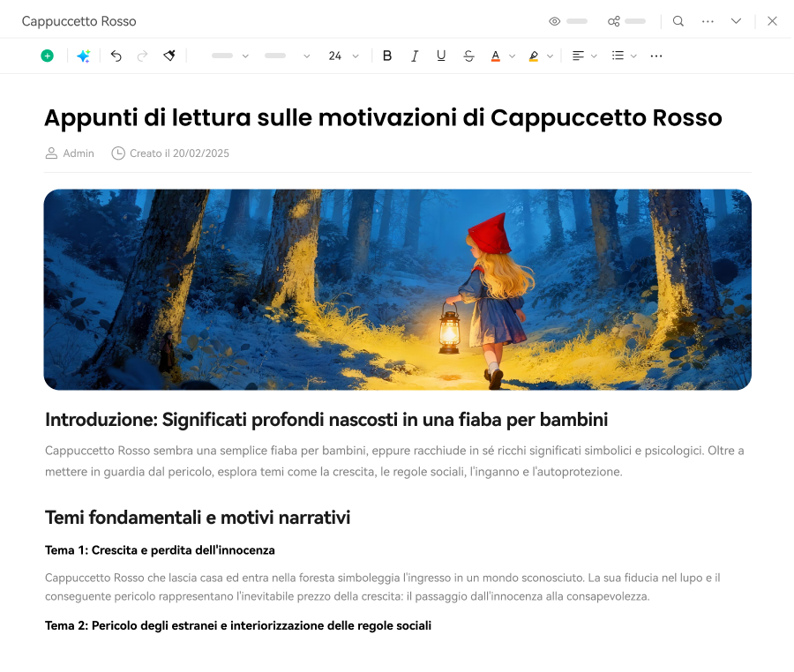794x672 pixels.
Task: Click the sharing icon in the title bar
Action: [x=615, y=20]
